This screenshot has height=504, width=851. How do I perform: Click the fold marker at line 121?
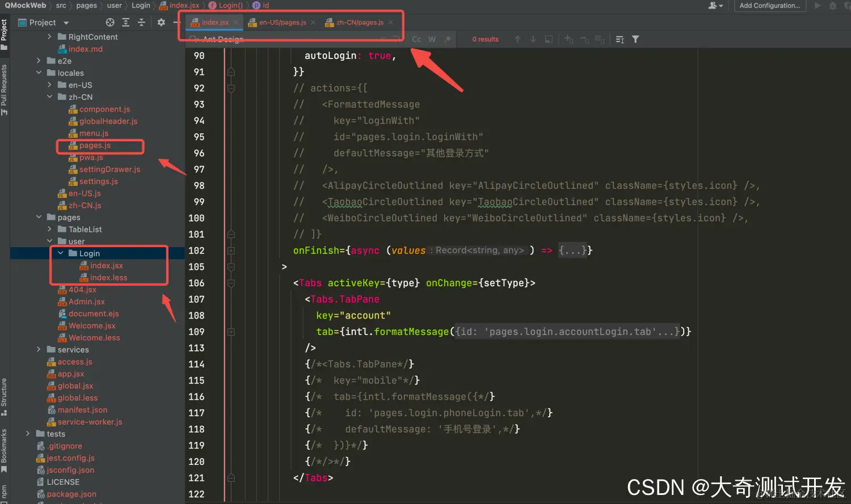231,478
